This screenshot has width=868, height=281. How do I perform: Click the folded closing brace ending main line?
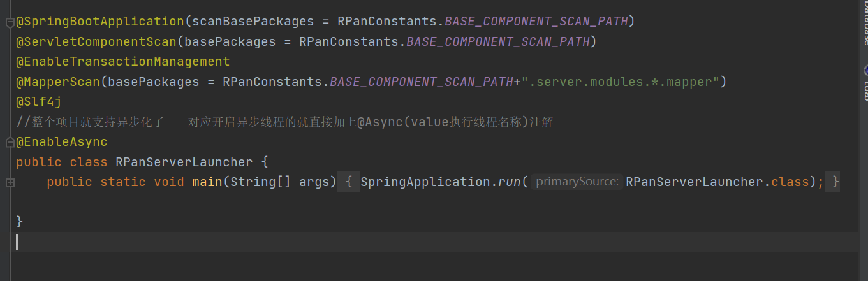(x=835, y=182)
